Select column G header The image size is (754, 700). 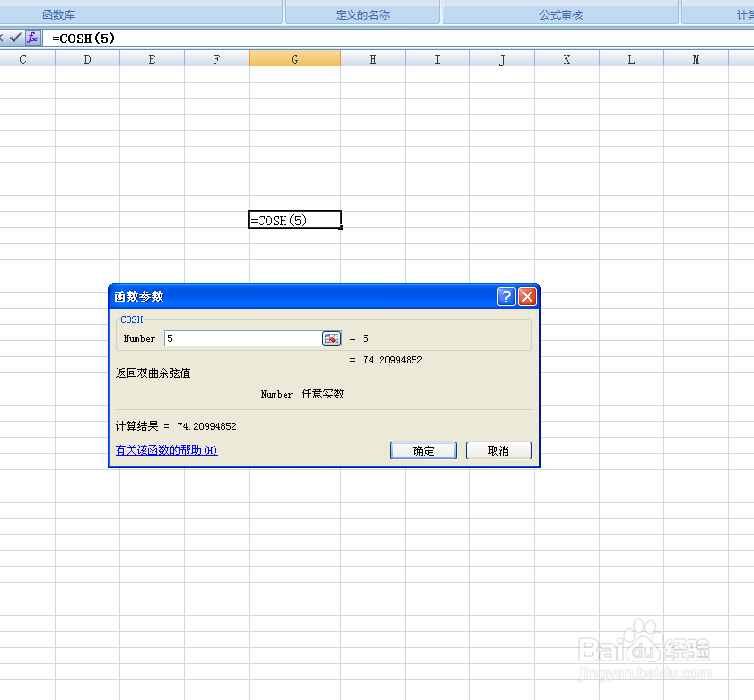pyautogui.click(x=294, y=58)
